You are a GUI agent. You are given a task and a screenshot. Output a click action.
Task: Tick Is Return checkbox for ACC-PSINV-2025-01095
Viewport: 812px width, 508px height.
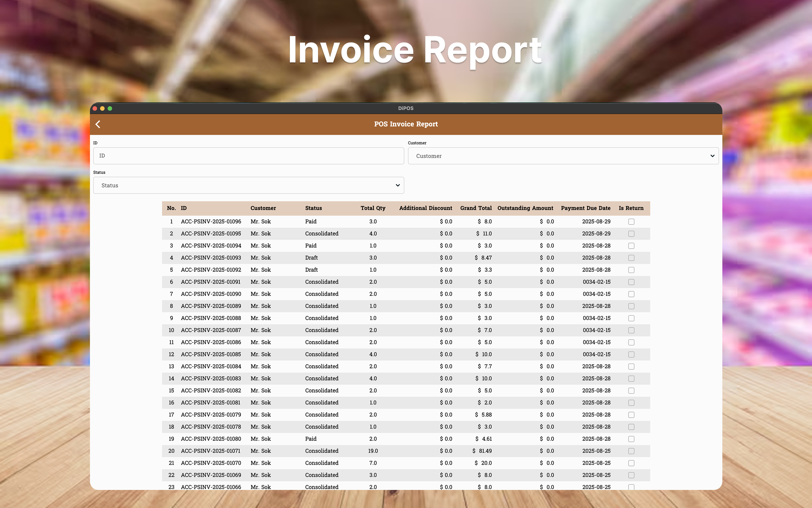[x=631, y=234]
